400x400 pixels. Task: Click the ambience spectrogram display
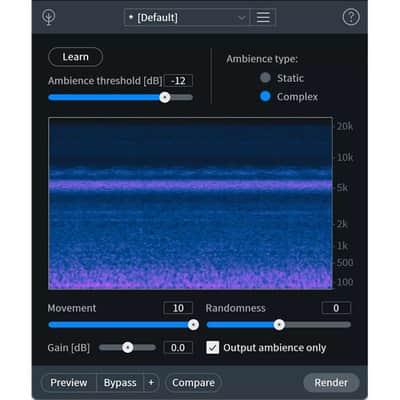(x=190, y=203)
